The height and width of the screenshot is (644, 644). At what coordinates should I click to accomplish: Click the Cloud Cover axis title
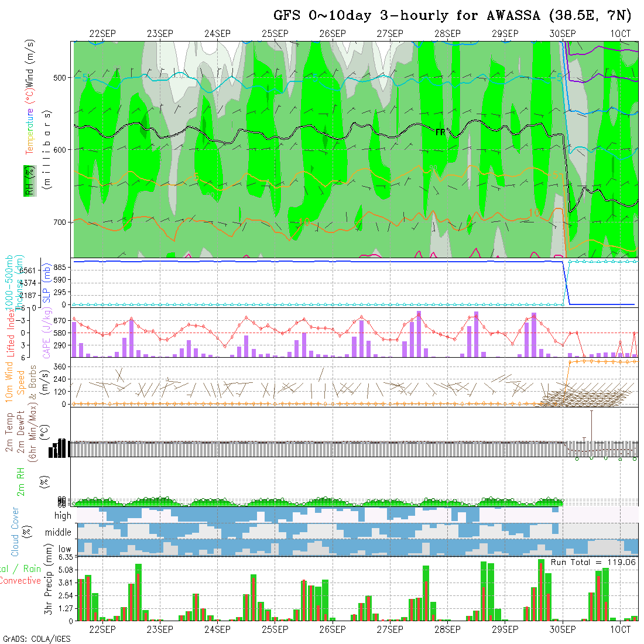pyautogui.click(x=16, y=532)
